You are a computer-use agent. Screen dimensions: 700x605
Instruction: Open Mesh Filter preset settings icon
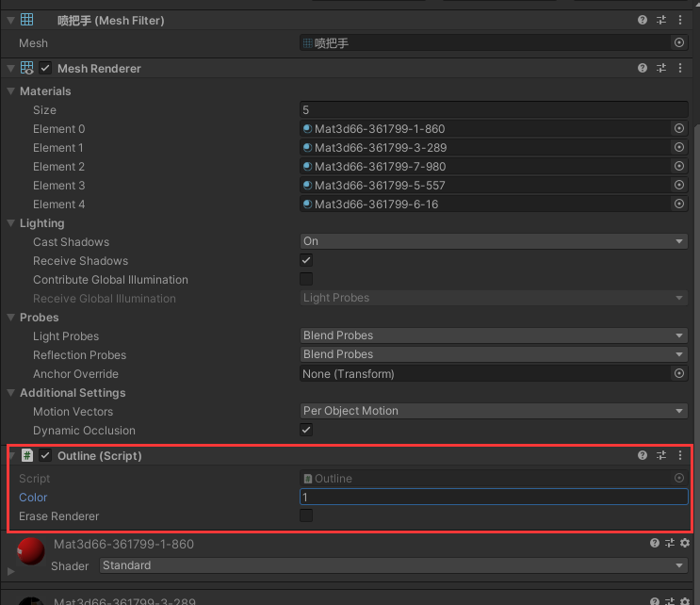pyautogui.click(x=661, y=20)
